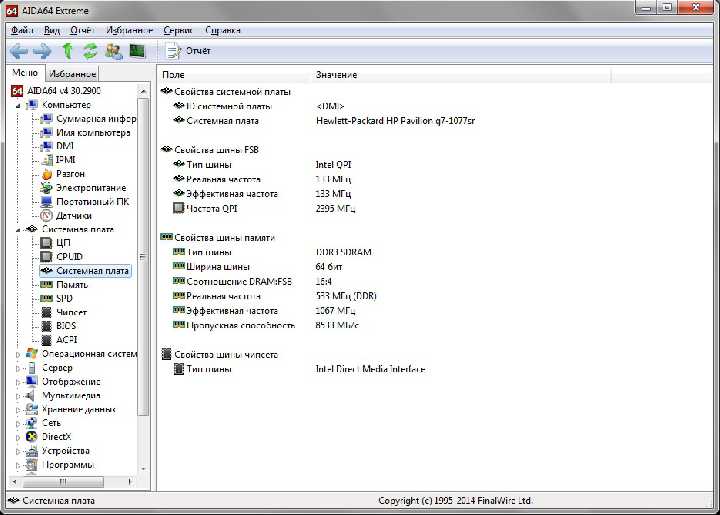
Task: Open the Избранное menu in menu bar
Action: [129, 30]
